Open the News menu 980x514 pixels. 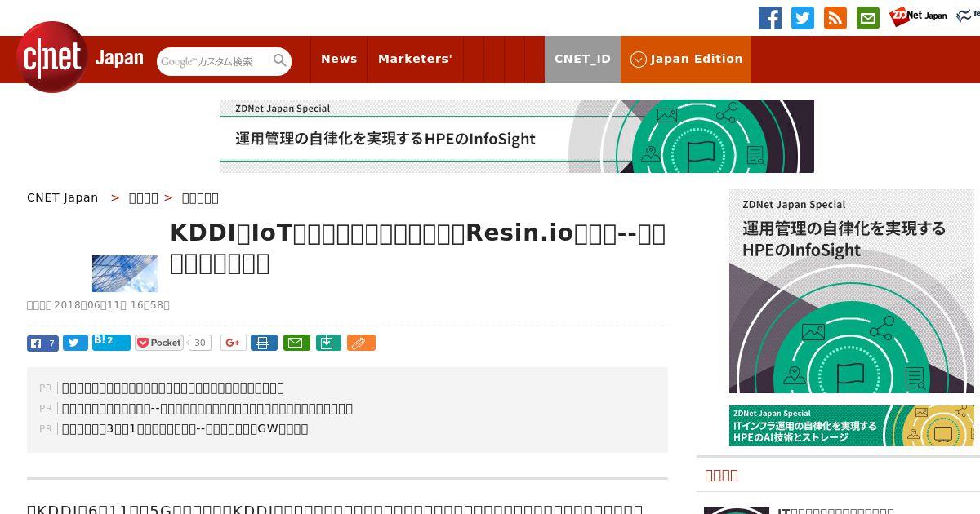point(339,59)
